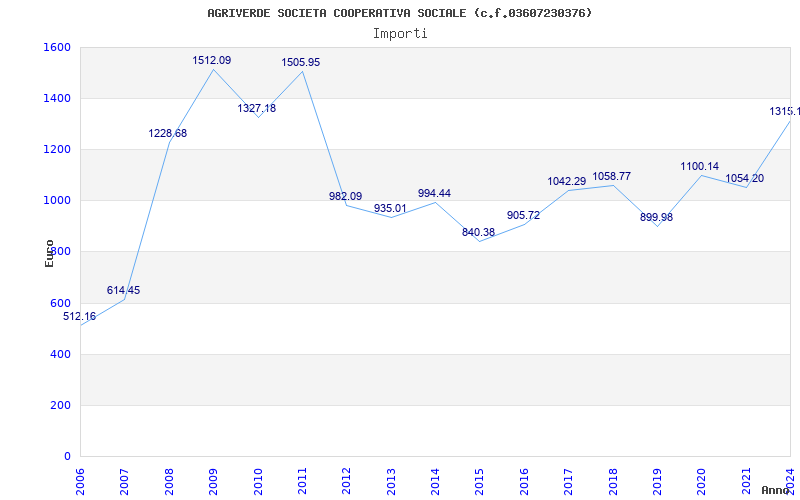The image size is (800, 500).
Task: Select the 1000 y-axis tick label
Action: coord(57,201)
